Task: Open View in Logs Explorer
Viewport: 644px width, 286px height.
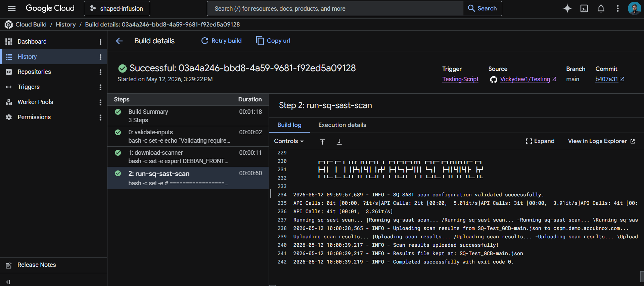Action: (601, 141)
